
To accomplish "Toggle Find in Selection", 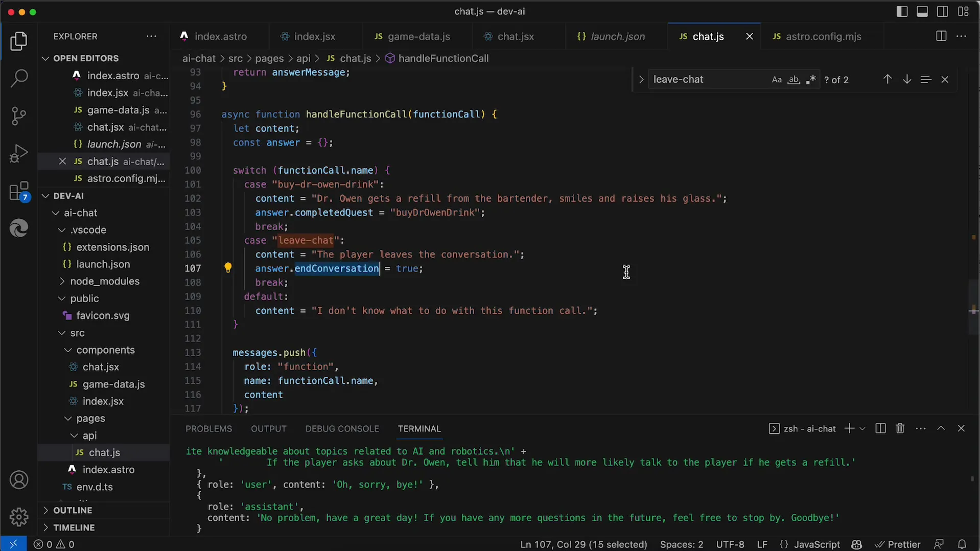I will [x=925, y=79].
